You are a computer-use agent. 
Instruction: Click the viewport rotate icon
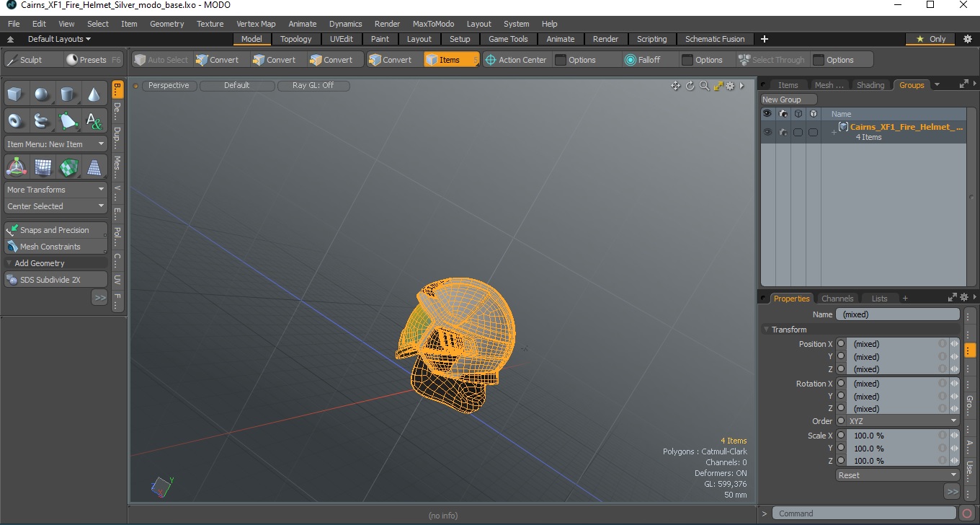pos(690,86)
